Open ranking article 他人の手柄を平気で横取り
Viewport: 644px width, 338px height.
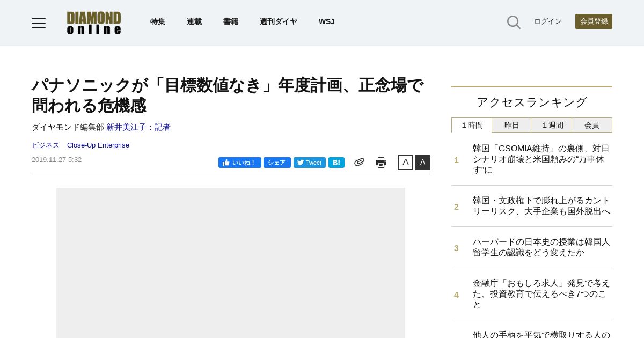(x=542, y=334)
